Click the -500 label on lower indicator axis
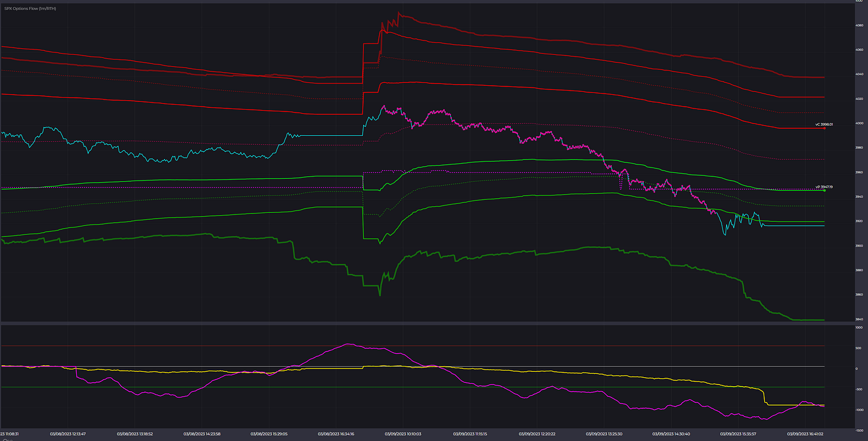The width and height of the screenshot is (868, 441). click(858, 390)
